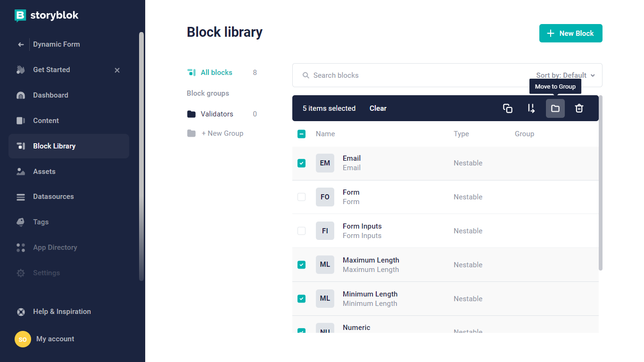Screen dimensions: 644x362
Task: Click the All blocks icon
Action: [x=191, y=73]
